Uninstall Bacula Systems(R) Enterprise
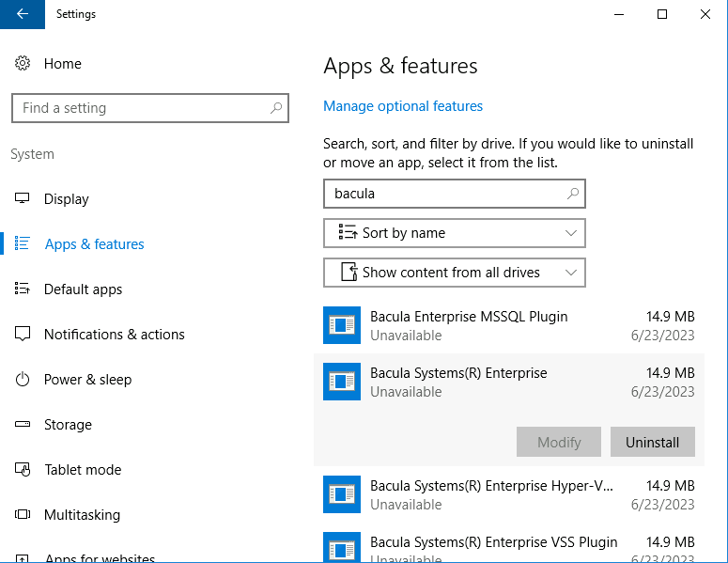This screenshot has width=728, height=563. 652,442
